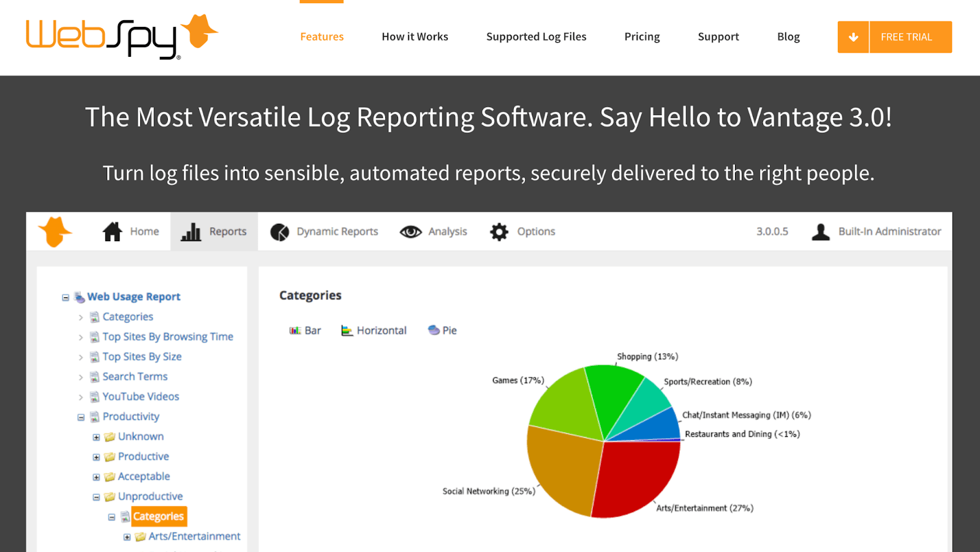980x552 pixels.
Task: Click the report icon beside Search Terms
Action: click(94, 377)
